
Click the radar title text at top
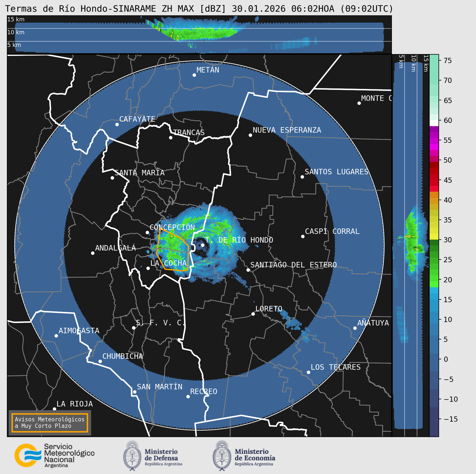[199, 9]
